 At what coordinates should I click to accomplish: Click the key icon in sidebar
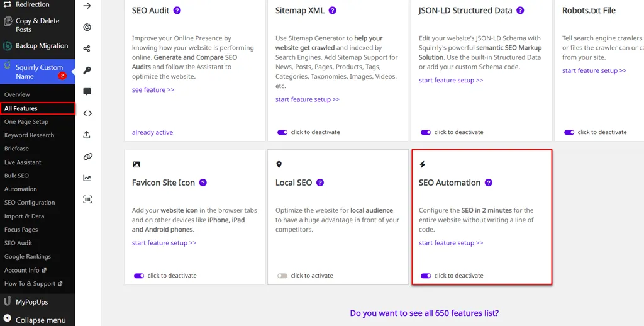(87, 70)
